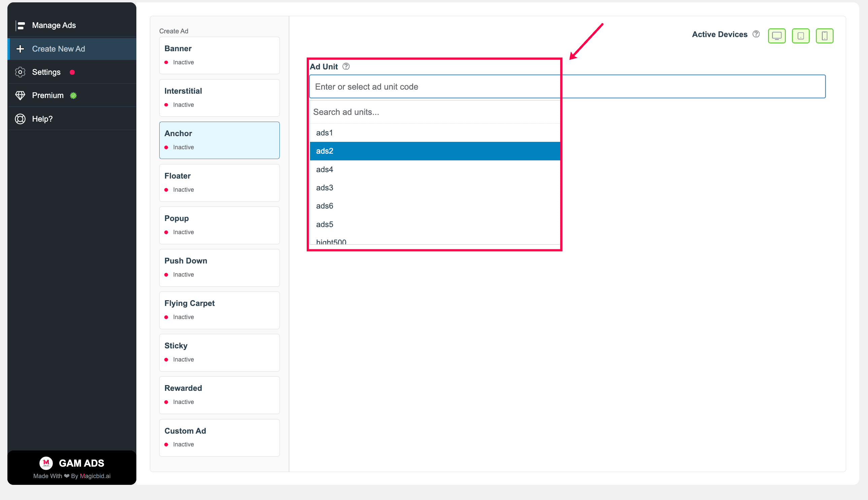
Task: Click the Search ad units field
Action: 435,112
